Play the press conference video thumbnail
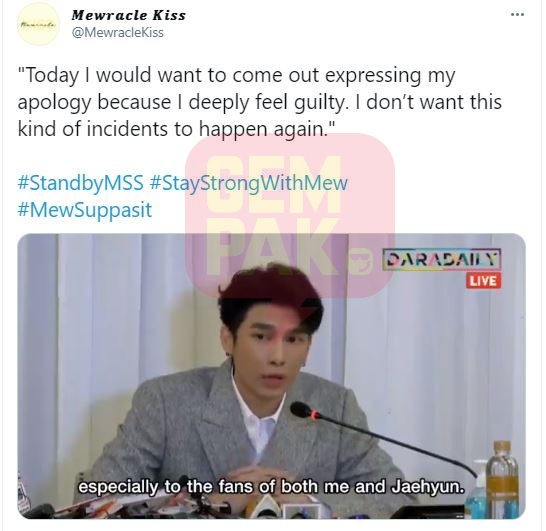This screenshot has width=546, height=531. (271, 376)
